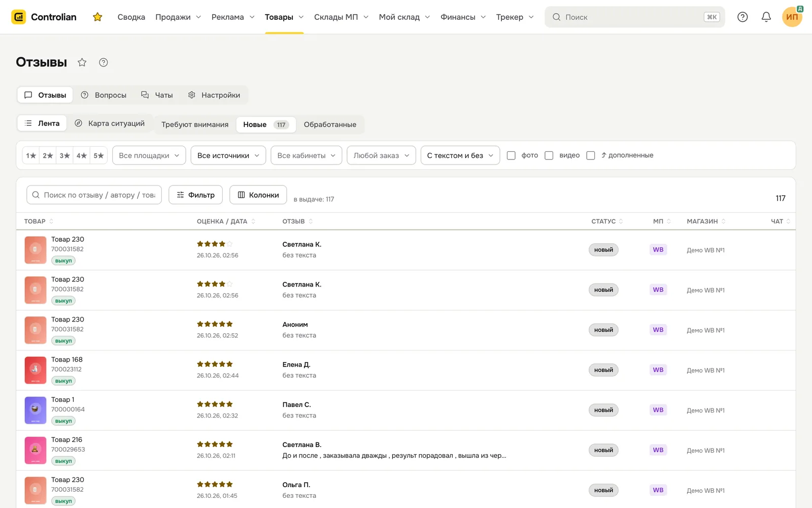Show Требуют внимания reviews
Image resolution: width=812 pixels, height=508 pixels.
(195, 124)
